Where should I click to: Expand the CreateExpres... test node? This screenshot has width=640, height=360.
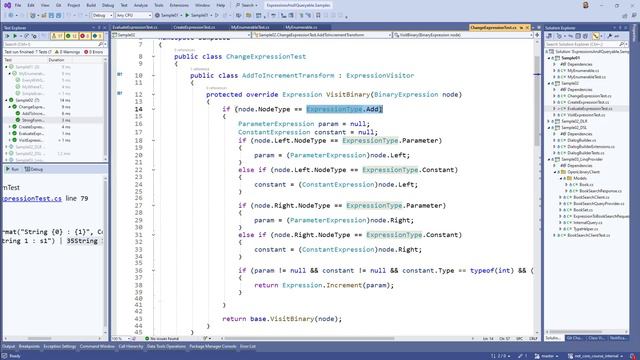click(10, 127)
